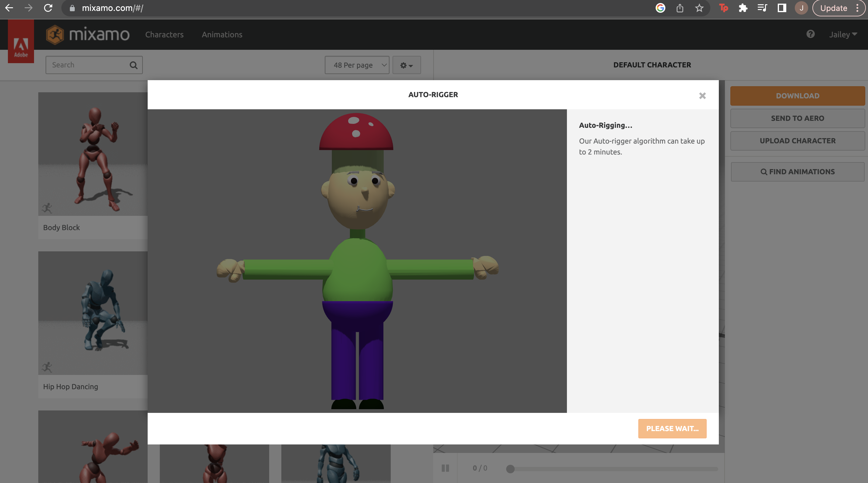Click the Adobe logo
This screenshot has height=483, width=868.
[x=21, y=41]
